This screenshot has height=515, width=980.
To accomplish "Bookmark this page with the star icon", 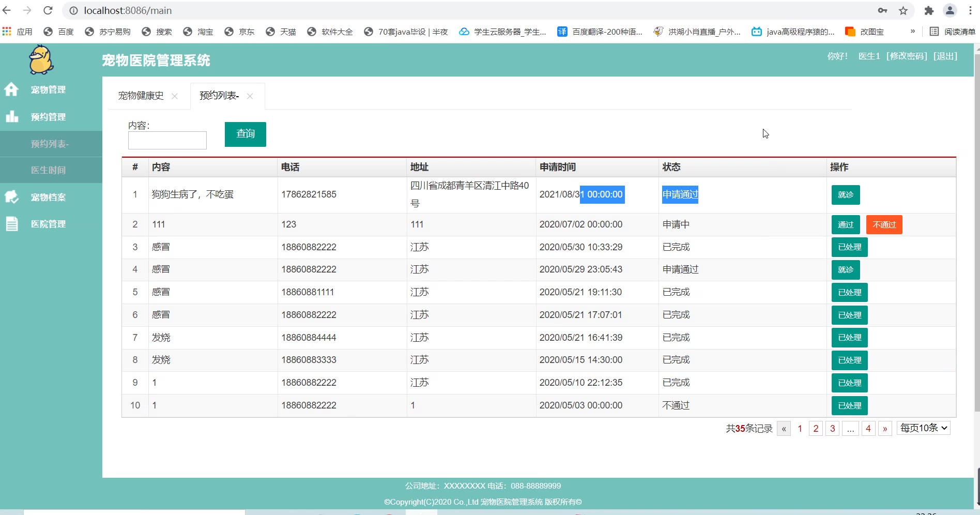I will pos(903,10).
